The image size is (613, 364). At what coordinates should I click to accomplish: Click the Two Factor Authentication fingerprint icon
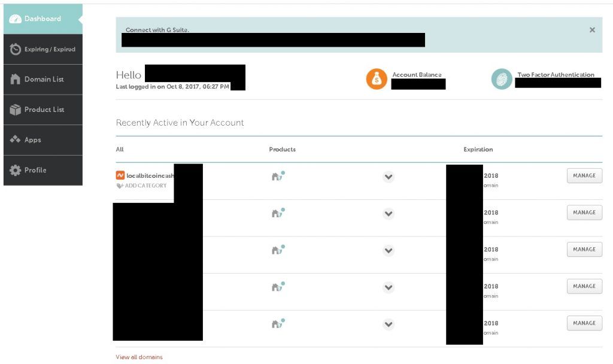click(x=501, y=78)
